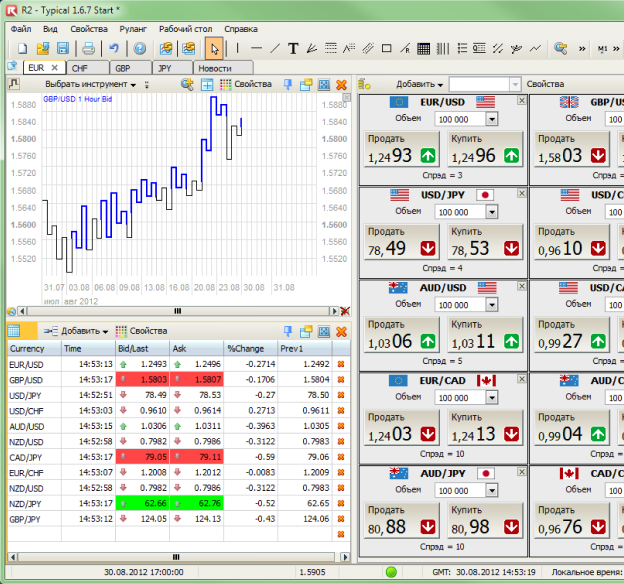Viewport: 624px width, 584px height.
Task: Open the Файл menu
Action: point(21,29)
